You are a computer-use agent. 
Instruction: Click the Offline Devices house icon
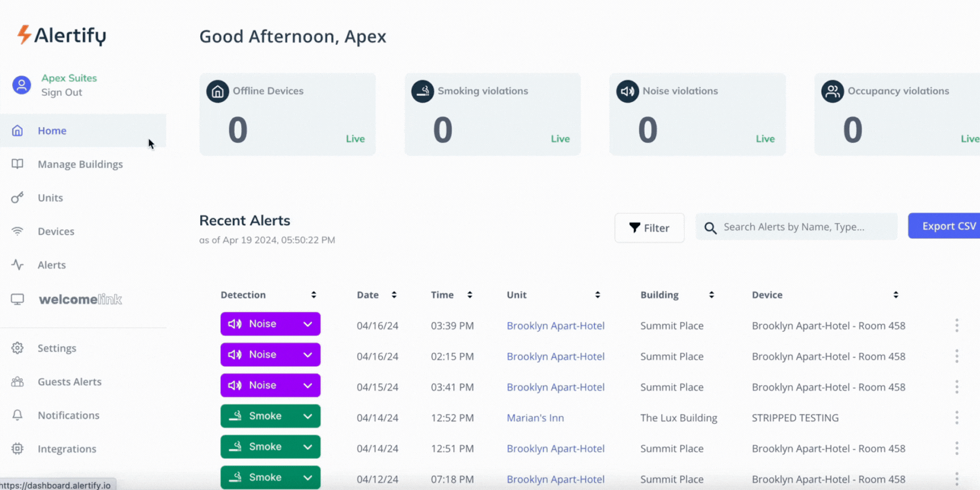pos(217,91)
